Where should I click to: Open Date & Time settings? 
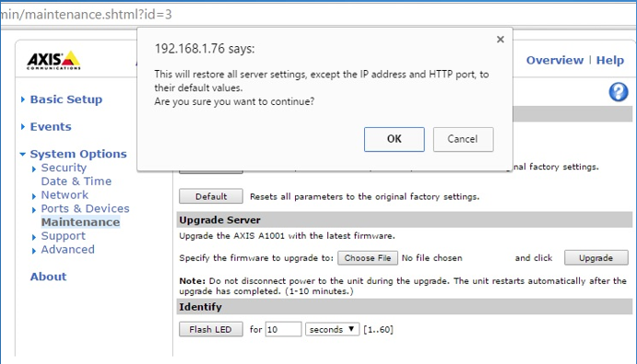77,182
